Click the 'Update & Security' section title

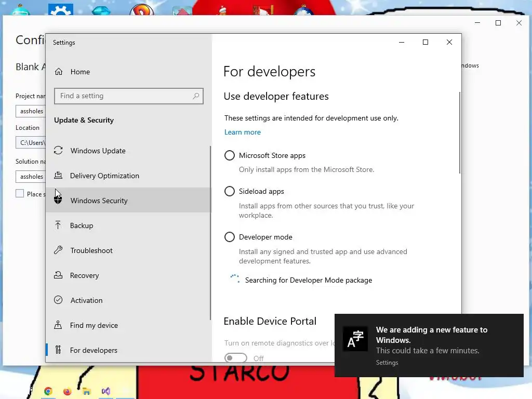[84, 120]
